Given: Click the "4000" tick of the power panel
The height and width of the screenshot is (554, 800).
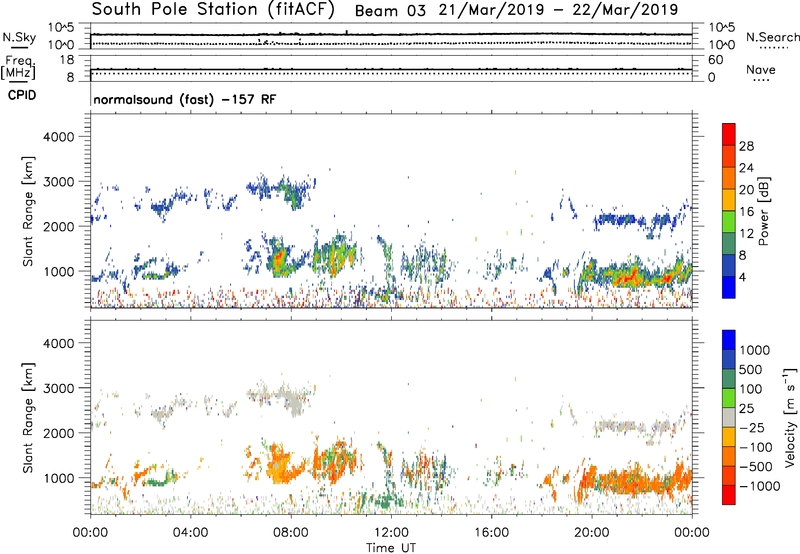Looking at the screenshot, I should pos(58,137).
